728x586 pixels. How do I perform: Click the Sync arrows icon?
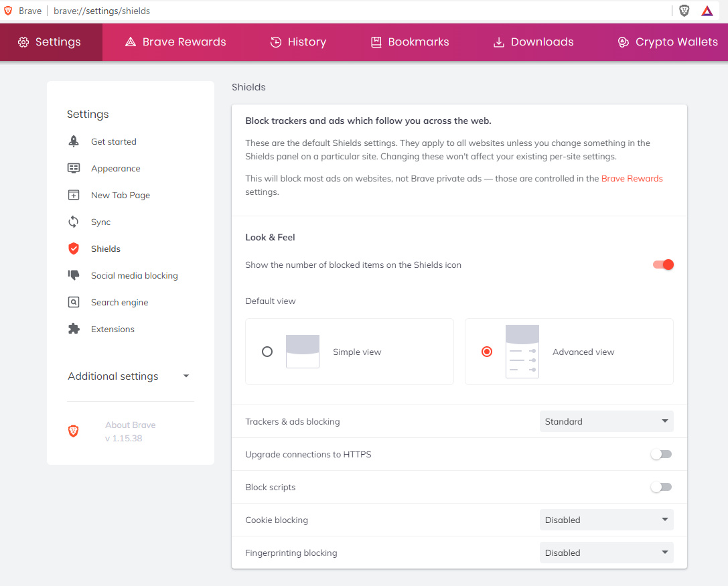[x=74, y=222]
